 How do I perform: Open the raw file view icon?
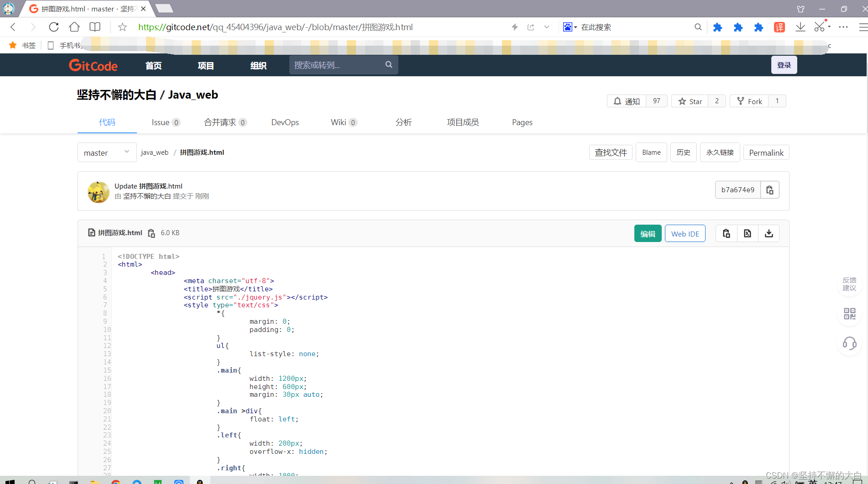(748, 233)
